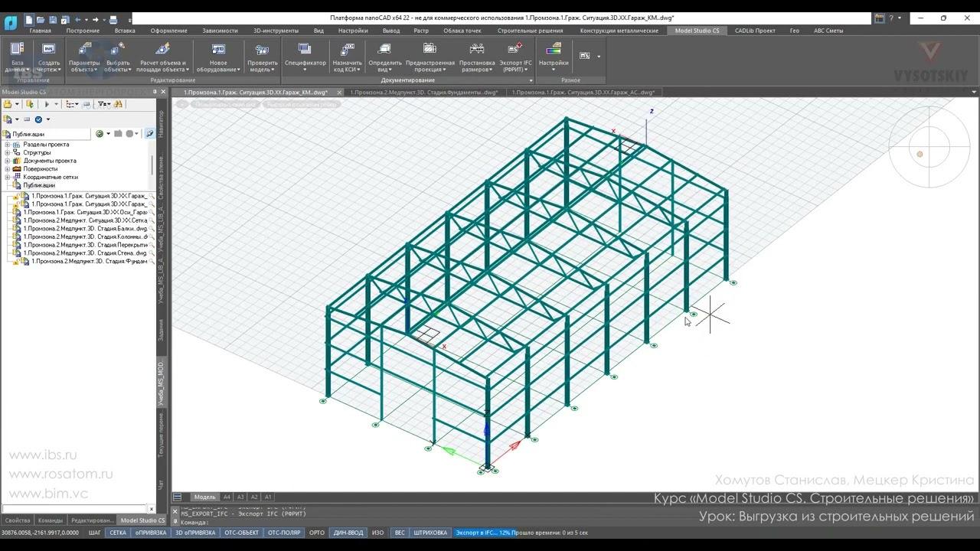Screen dimensions: 980x551
Task: Open Преднастроенная проекция tool
Action: point(430,57)
